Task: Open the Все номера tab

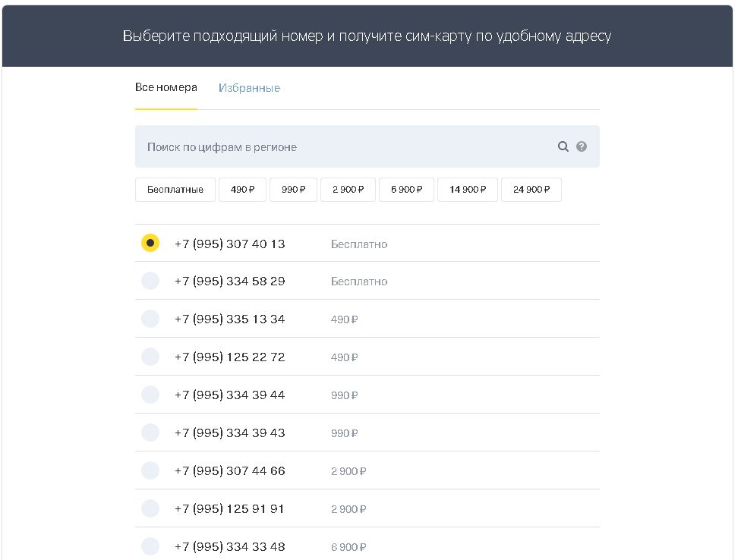Action: (166, 87)
